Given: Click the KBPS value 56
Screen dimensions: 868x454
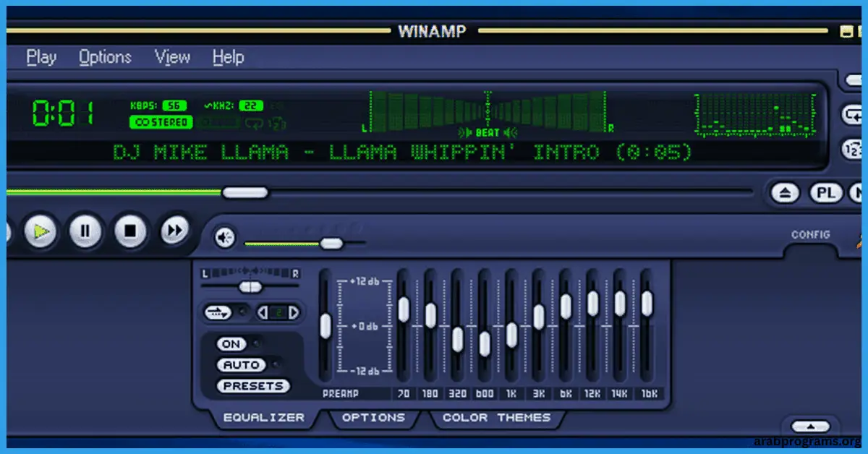Looking at the screenshot, I should 174,106.
